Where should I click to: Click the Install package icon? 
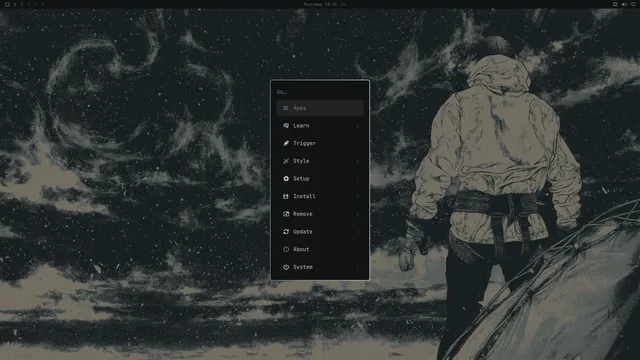point(286,196)
